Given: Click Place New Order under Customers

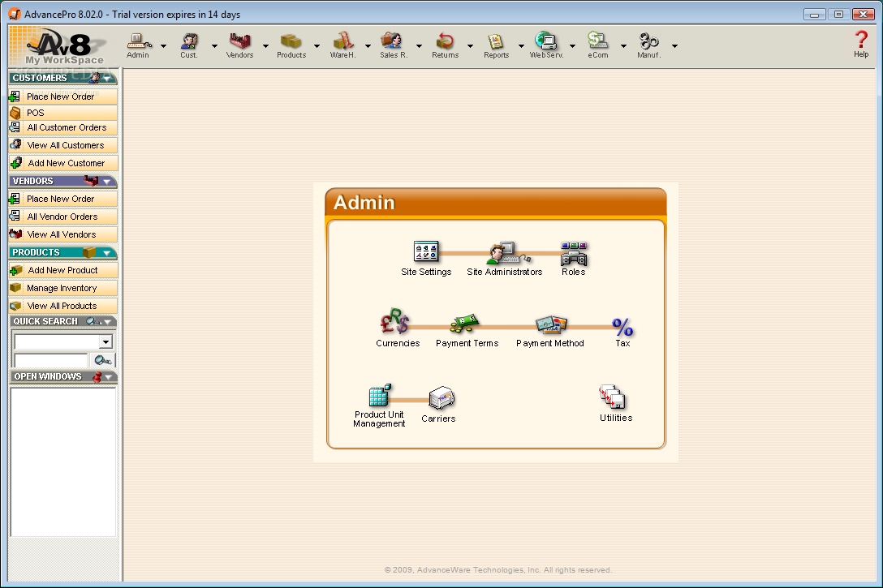Looking at the screenshot, I should 63,97.
